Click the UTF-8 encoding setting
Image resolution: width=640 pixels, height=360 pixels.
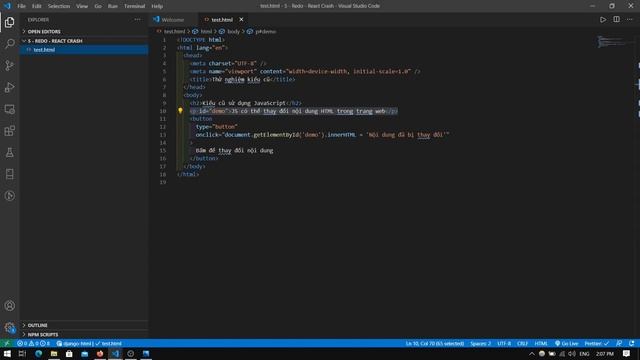pos(504,343)
